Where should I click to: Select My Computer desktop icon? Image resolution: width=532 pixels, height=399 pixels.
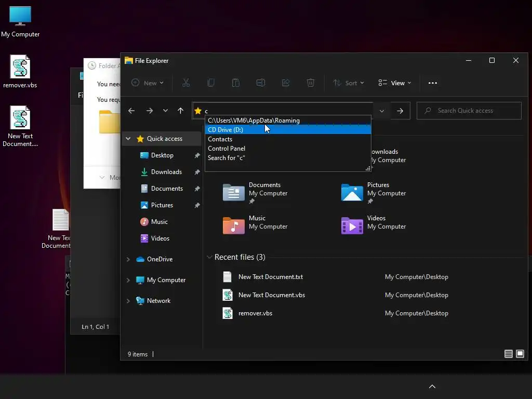[20, 22]
